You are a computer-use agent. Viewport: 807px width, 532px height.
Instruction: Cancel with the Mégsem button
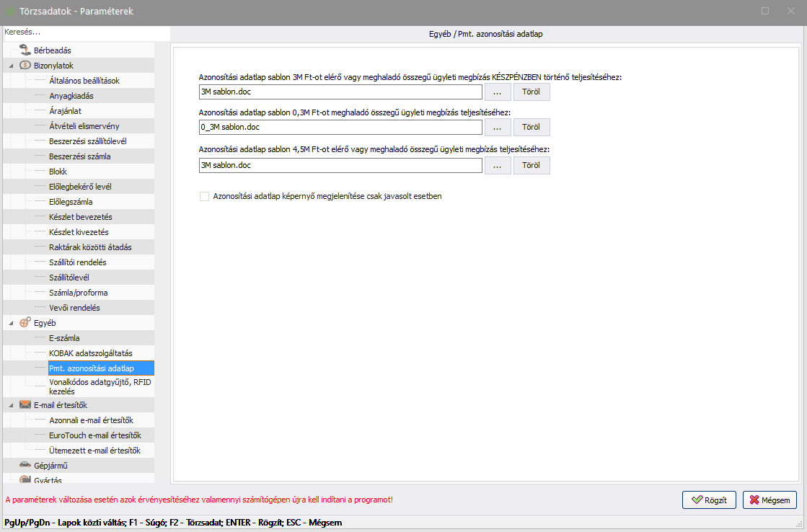[769, 500]
